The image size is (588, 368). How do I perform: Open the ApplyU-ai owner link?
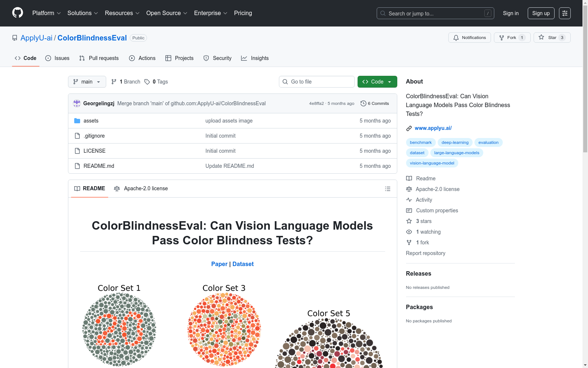(x=36, y=38)
